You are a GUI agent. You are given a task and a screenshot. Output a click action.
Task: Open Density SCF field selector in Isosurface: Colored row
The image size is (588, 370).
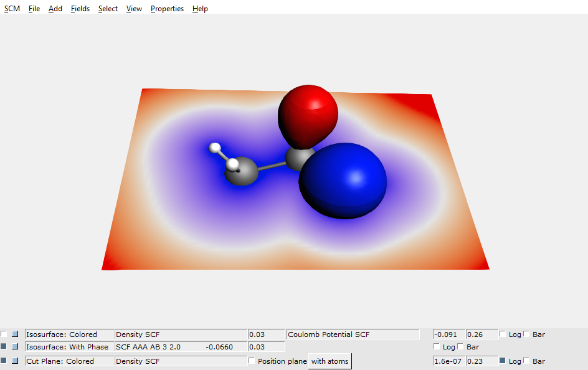tap(181, 334)
